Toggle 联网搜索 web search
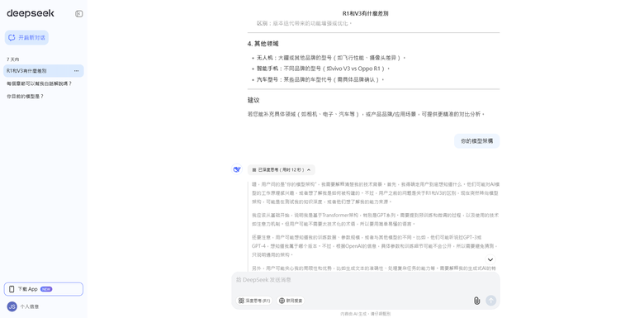Viewport: 644px width, 318px height. coord(291,301)
